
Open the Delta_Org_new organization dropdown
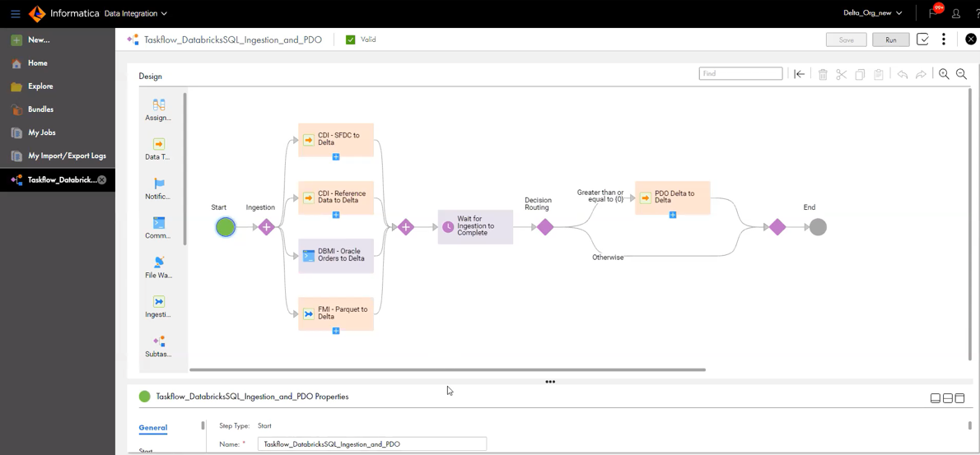pos(872,13)
